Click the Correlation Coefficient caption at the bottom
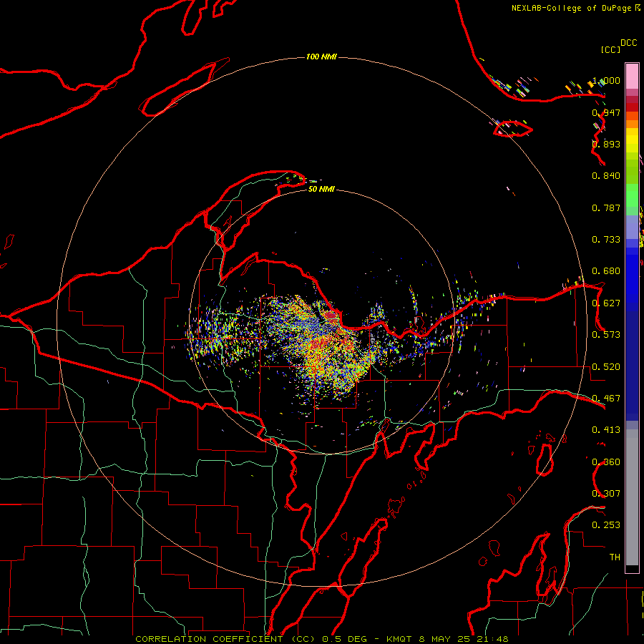644x644 pixels. pyautogui.click(x=321, y=639)
